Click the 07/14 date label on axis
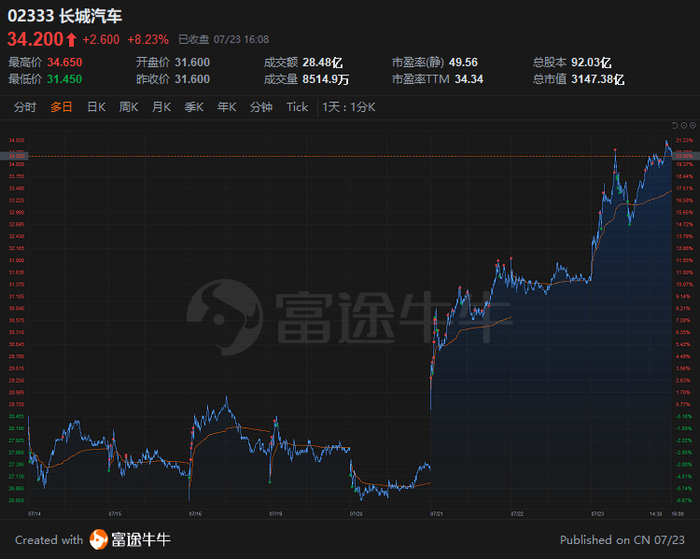The width and height of the screenshot is (700, 559). click(34, 514)
